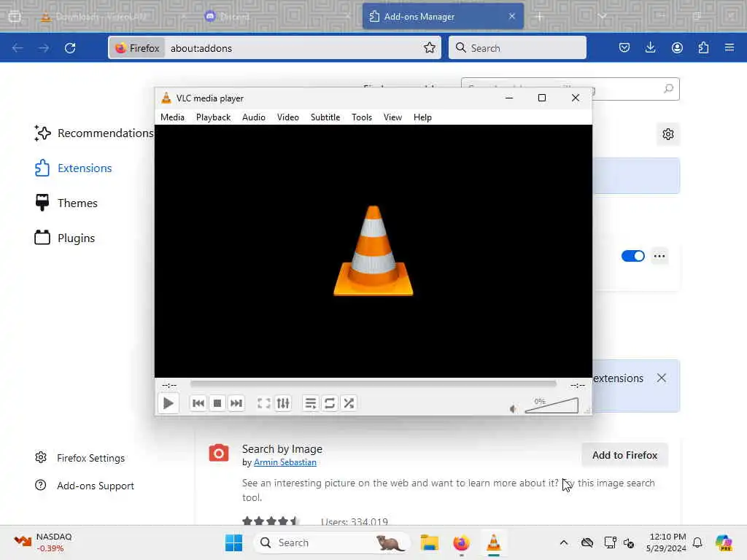Image resolution: width=747 pixels, height=560 pixels.
Task: Open Add-ons Support link
Action: point(85,486)
